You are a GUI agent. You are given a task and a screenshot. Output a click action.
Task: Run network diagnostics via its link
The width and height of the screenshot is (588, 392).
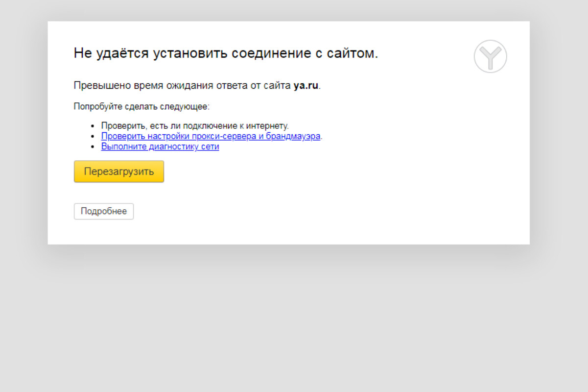click(160, 146)
